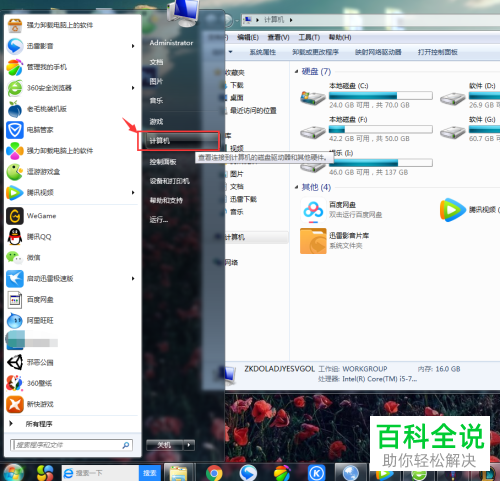
Task: Click the taskbar 搜索一下 search box
Action: (100, 473)
